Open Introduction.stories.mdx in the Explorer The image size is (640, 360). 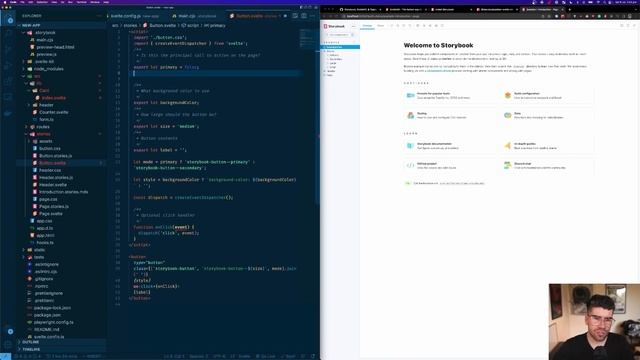(63, 192)
